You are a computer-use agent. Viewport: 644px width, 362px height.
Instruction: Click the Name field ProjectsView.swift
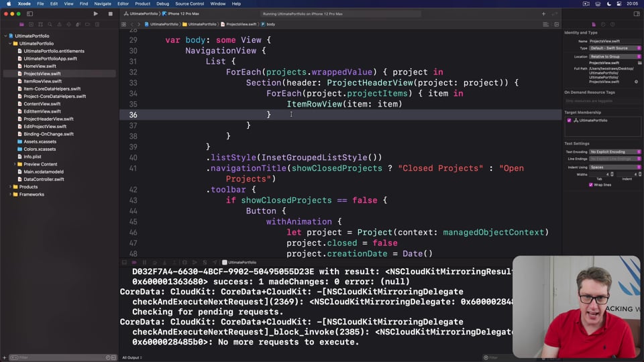click(x=615, y=41)
